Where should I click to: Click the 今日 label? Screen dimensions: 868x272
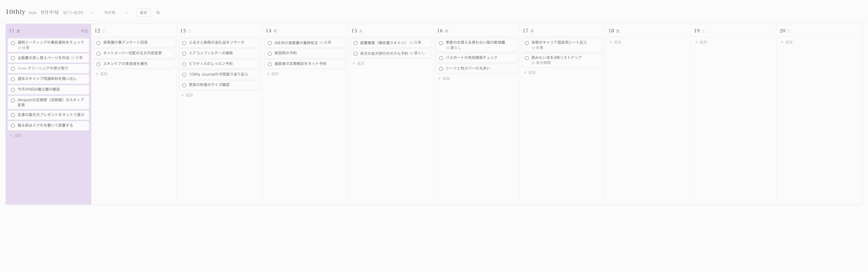[84, 31]
